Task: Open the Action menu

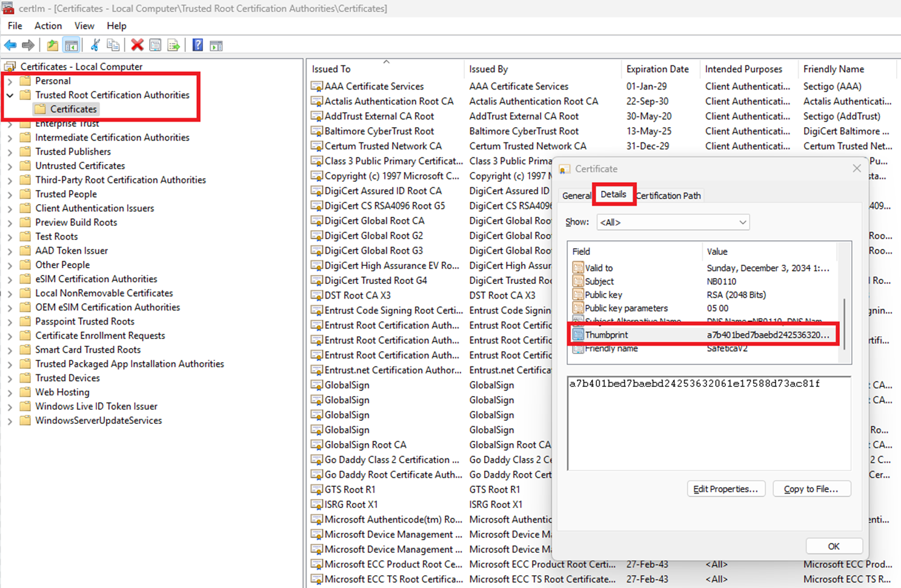Action: [x=47, y=25]
